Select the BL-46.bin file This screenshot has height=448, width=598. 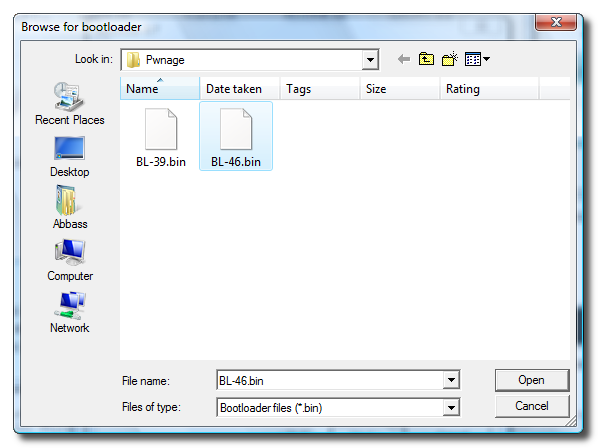tap(236, 136)
